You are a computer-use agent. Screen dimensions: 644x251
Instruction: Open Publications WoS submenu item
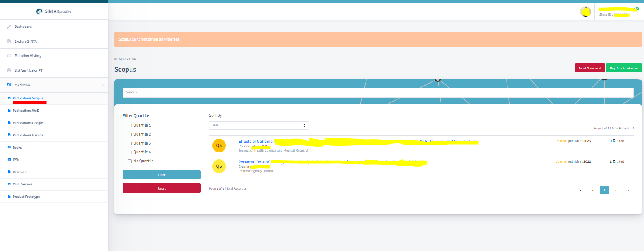(54, 111)
